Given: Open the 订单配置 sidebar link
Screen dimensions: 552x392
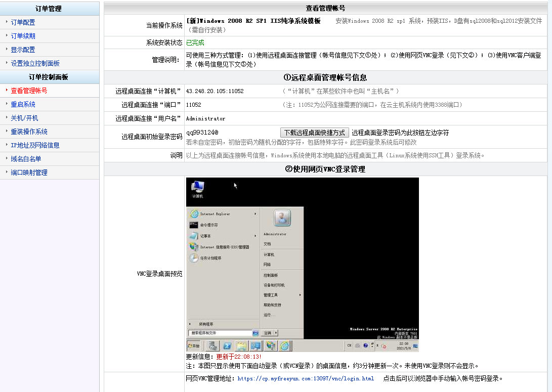Looking at the screenshot, I should [23, 23].
